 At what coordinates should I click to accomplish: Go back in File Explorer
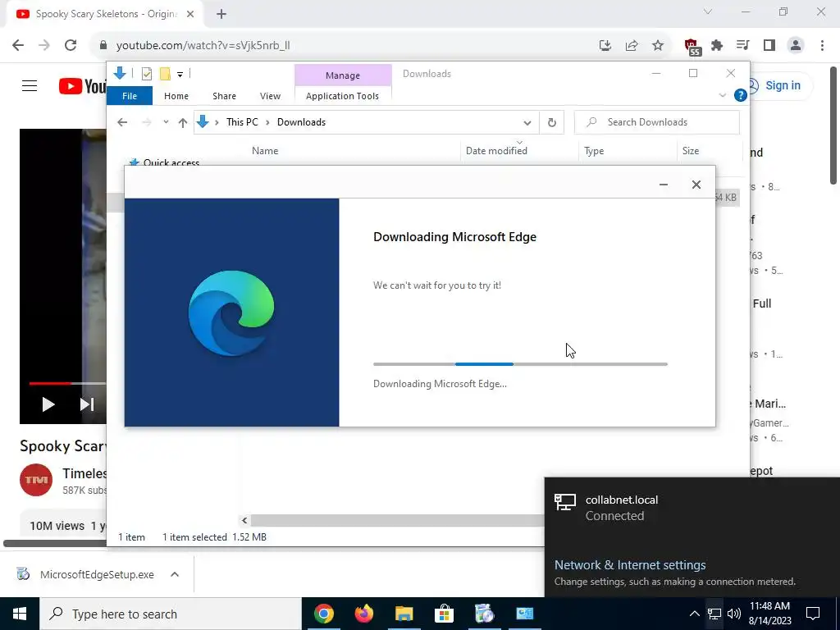122,122
